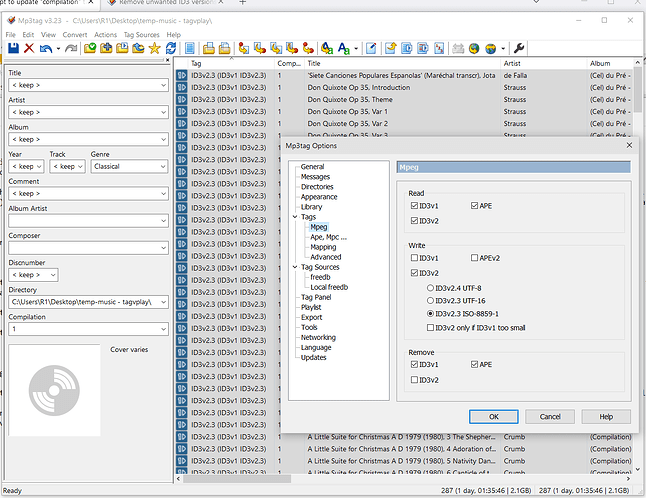
Task: Click the second globe icon in toolbar
Action: (490, 48)
